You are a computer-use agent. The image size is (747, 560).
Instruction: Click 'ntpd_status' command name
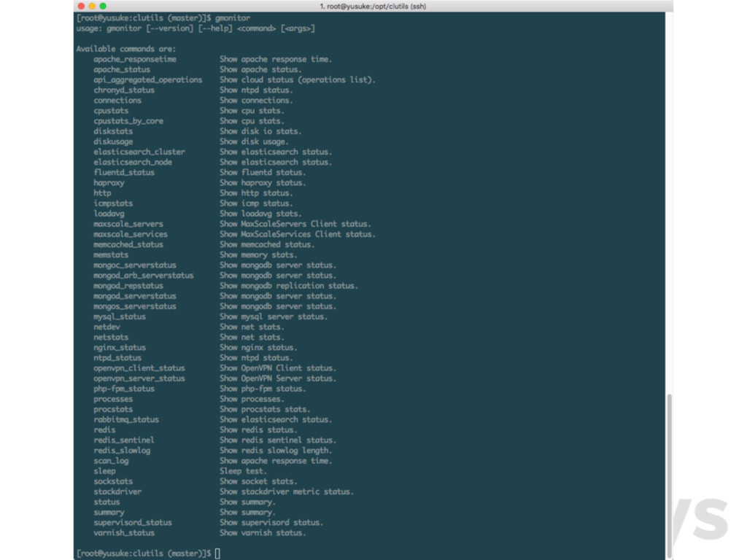point(117,357)
